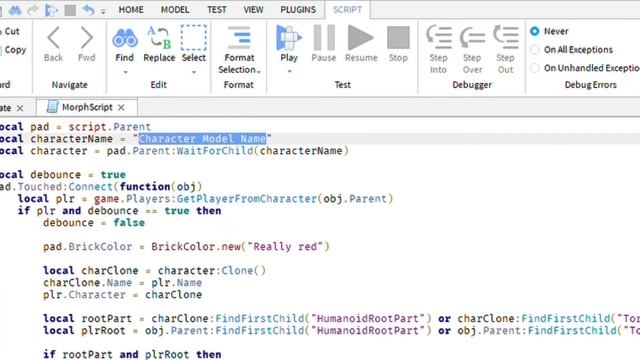Image resolution: width=640 pixels, height=360 pixels.
Task: Click the Step Over debugger icon
Action: (472, 38)
